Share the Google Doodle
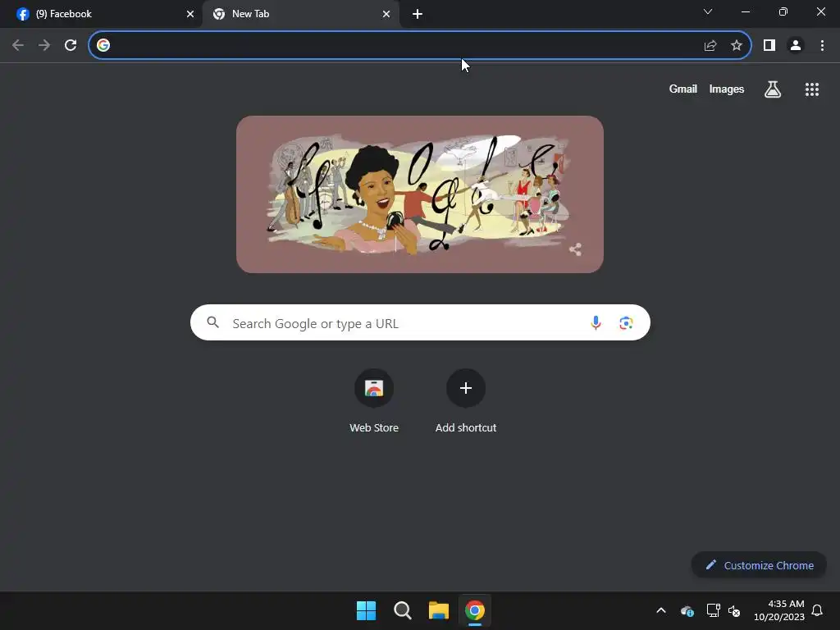 pyautogui.click(x=575, y=249)
